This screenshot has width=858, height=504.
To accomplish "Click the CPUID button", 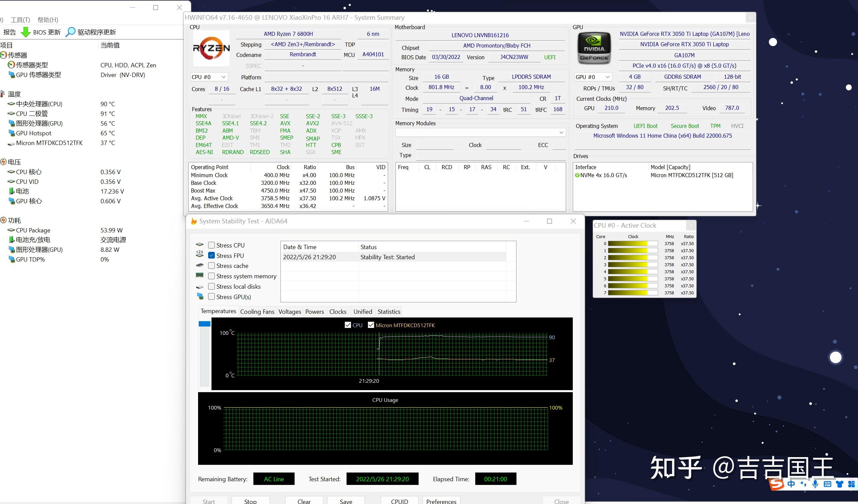I will point(400,500).
